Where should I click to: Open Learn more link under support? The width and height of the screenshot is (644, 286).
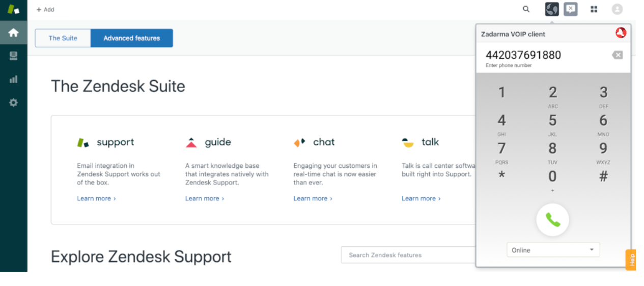coord(96,198)
